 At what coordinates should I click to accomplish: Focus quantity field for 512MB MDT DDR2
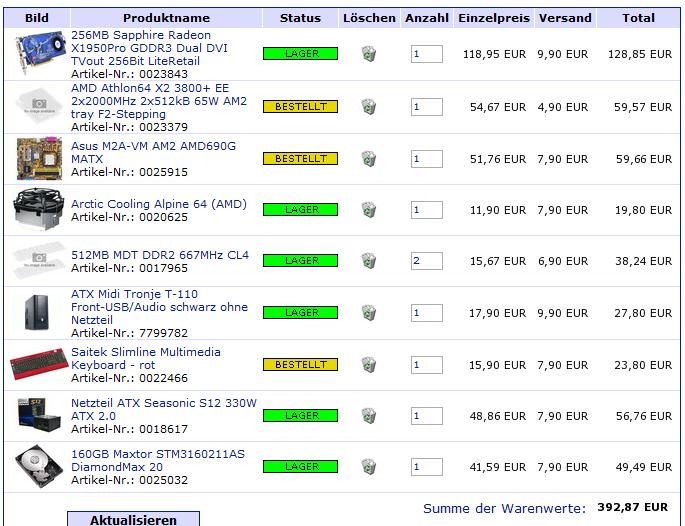point(427,261)
